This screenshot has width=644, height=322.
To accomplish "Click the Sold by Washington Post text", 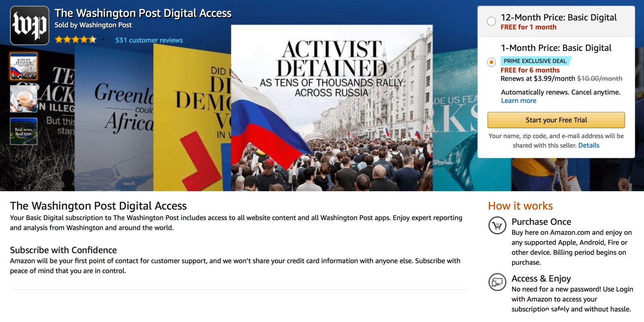I will pos(93,25).
